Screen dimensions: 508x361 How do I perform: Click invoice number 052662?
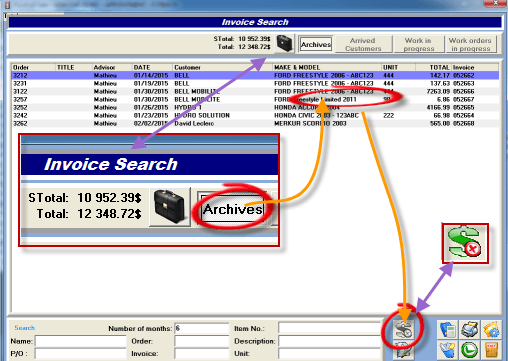tap(463, 75)
